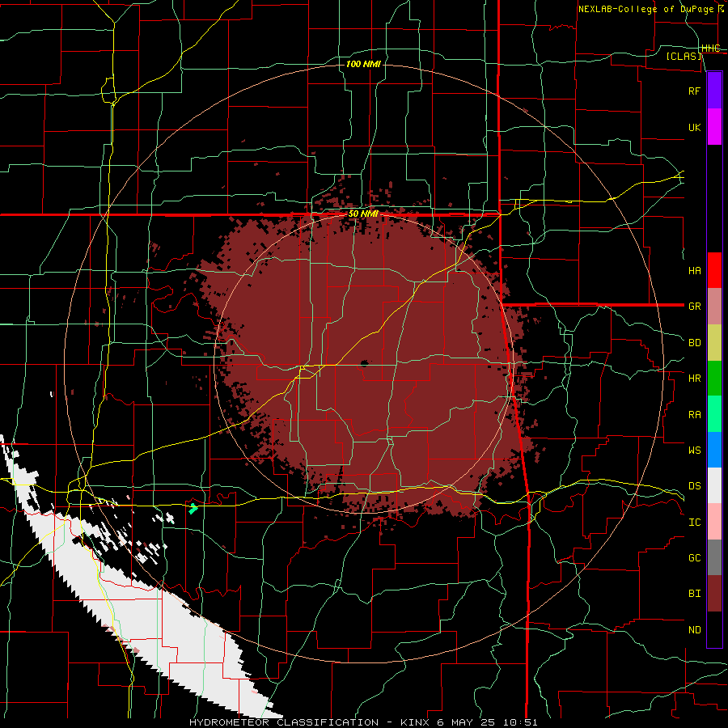Click the 'DS' legend label
The image size is (728, 728).
[695, 486]
